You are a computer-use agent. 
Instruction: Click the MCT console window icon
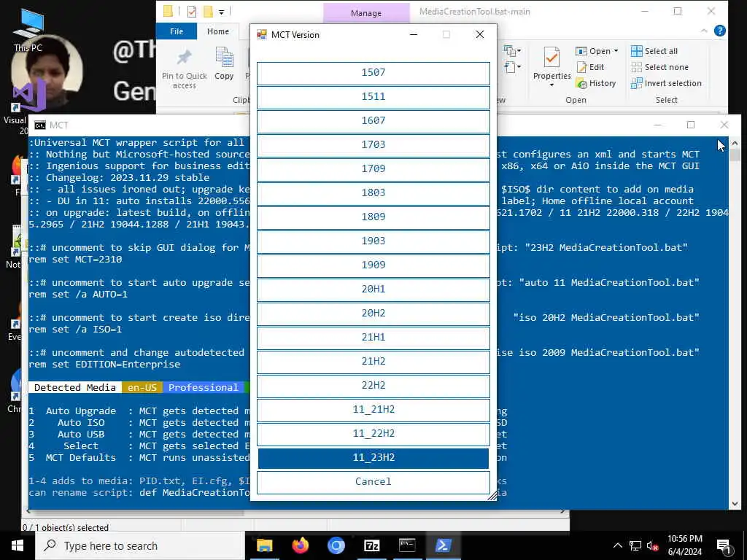(40, 125)
